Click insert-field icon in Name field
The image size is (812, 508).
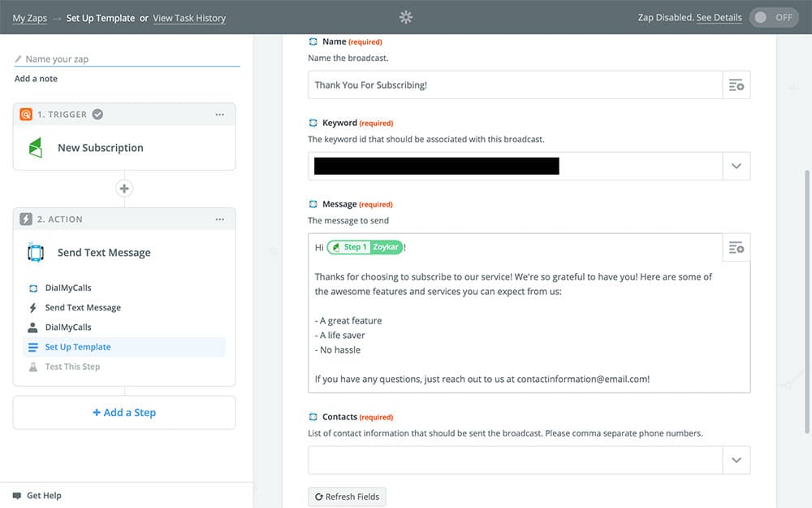click(x=736, y=85)
